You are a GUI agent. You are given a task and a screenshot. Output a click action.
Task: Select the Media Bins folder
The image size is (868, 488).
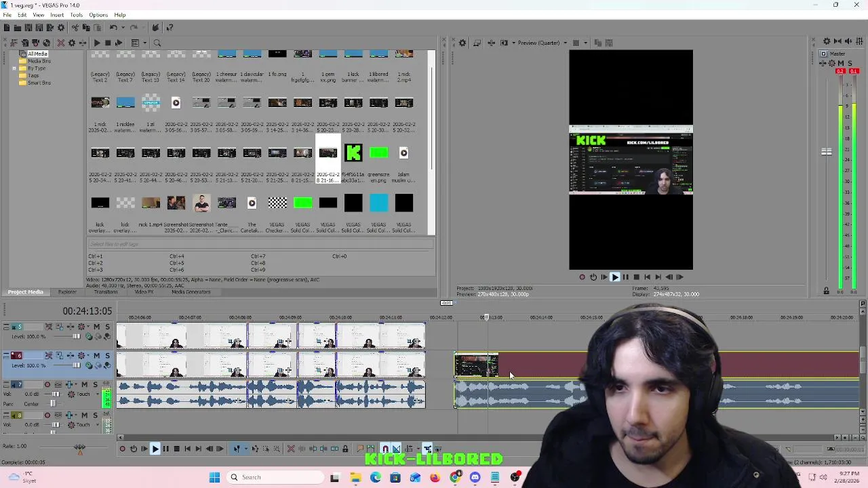point(39,61)
